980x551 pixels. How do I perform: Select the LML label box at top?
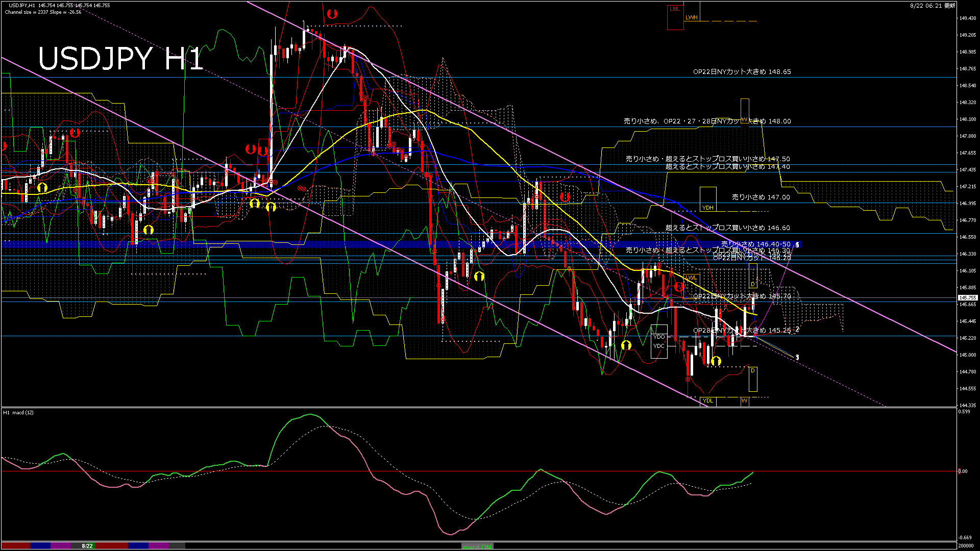coord(675,9)
